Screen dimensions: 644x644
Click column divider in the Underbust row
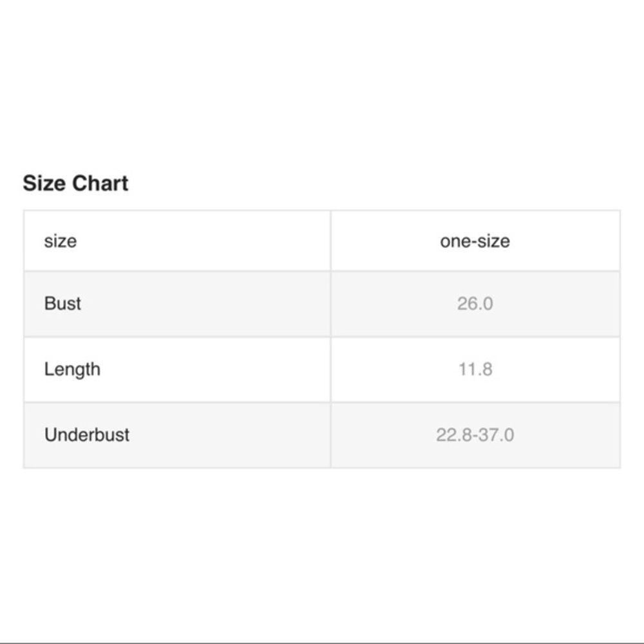click(x=330, y=435)
